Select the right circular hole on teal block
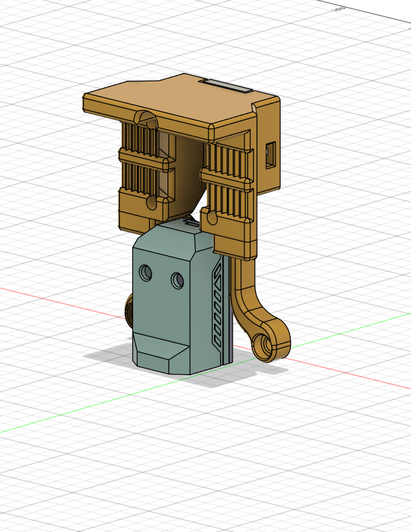 click(177, 280)
